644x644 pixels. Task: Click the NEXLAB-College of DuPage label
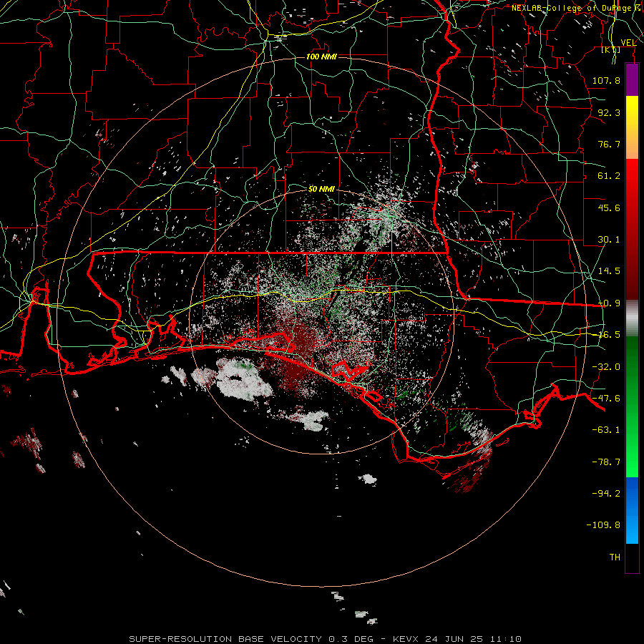[x=572, y=8]
